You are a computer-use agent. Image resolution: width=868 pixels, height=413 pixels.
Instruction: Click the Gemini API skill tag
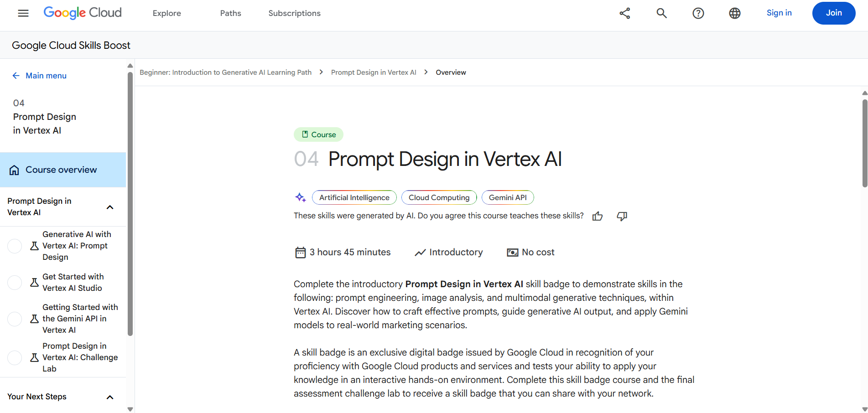(508, 197)
